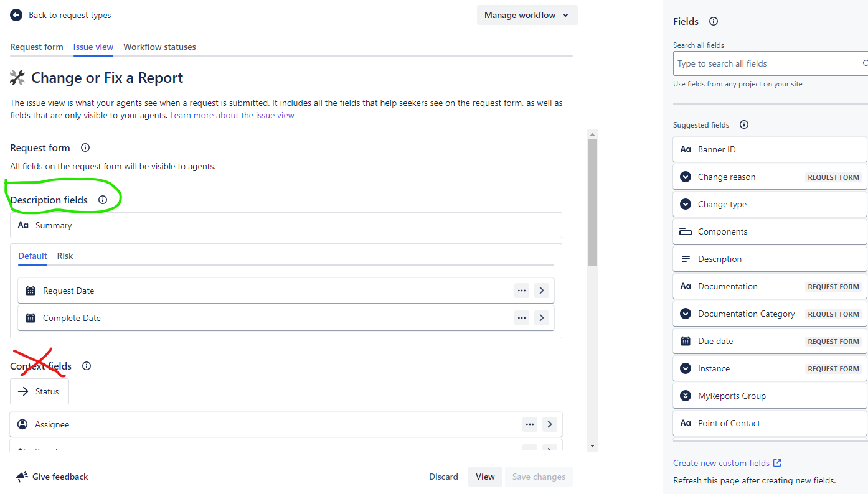Viewport: 868px width, 494px height.
Task: Open the Manage workflow dropdown
Action: (x=527, y=14)
